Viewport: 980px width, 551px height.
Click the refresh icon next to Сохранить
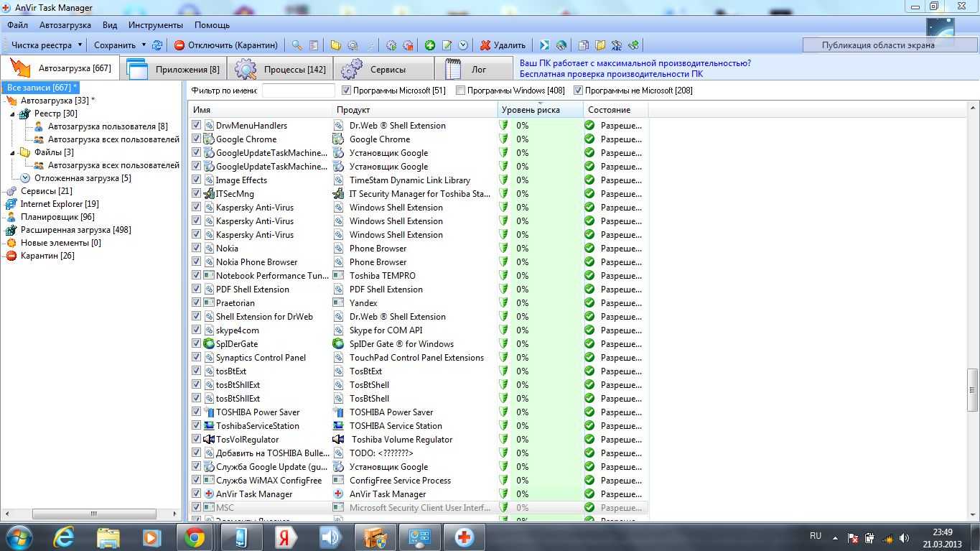(157, 45)
